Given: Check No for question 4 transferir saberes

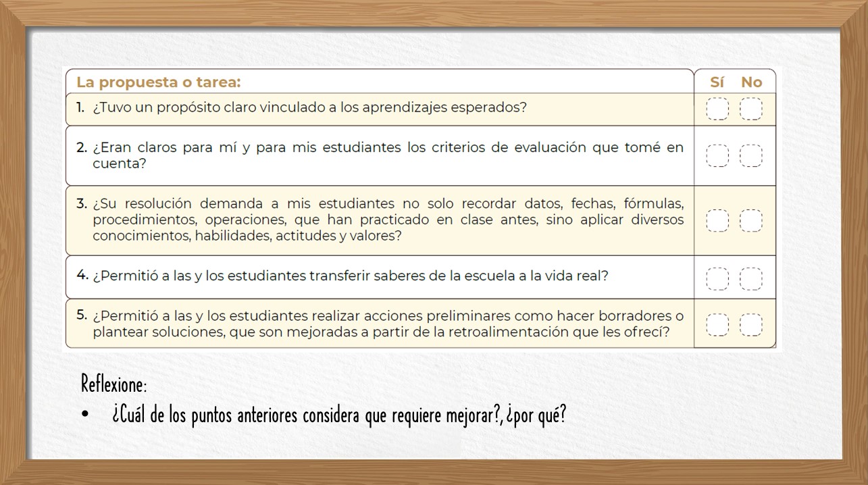Looking at the screenshot, I should tap(751, 278).
